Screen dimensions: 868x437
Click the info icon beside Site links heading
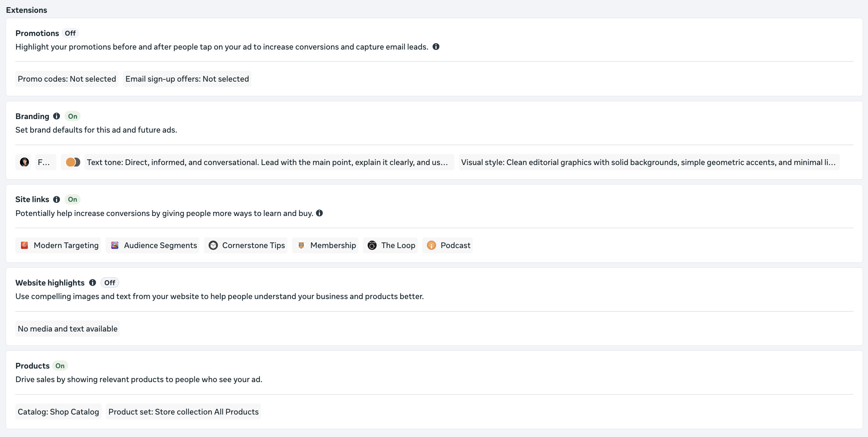coord(56,200)
